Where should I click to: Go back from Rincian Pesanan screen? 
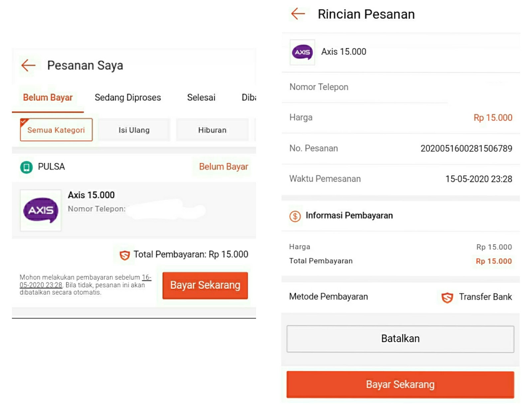[298, 14]
